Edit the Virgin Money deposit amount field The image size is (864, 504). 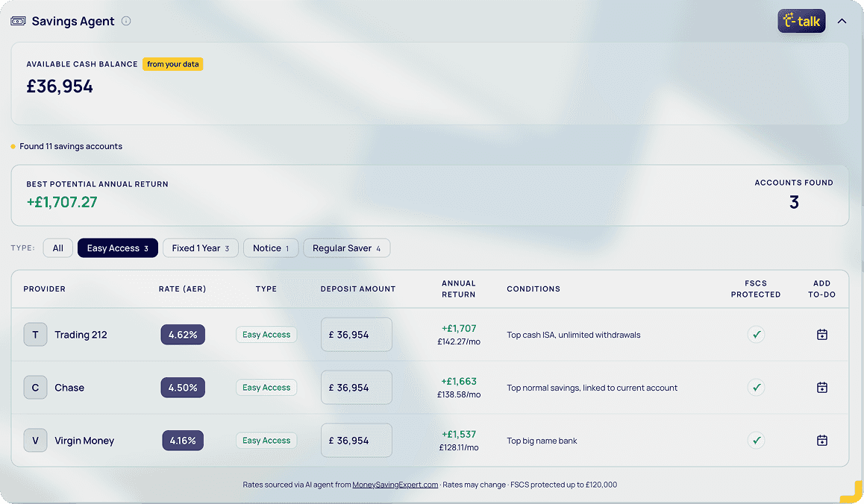pyautogui.click(x=357, y=440)
